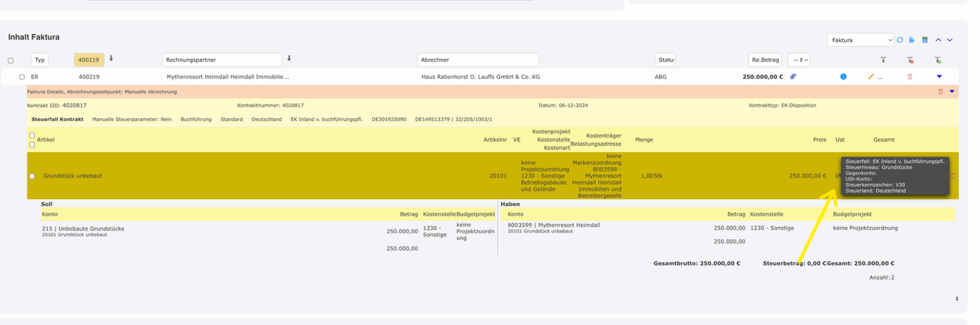Delete invoice 400219 with the row's trash icon
The image size is (980, 325).
(x=910, y=77)
